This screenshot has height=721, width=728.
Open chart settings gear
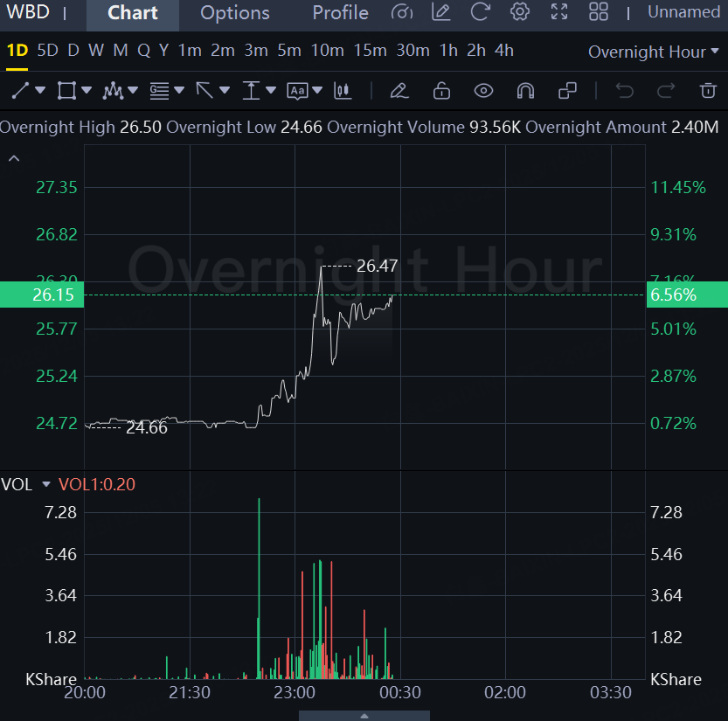520,12
